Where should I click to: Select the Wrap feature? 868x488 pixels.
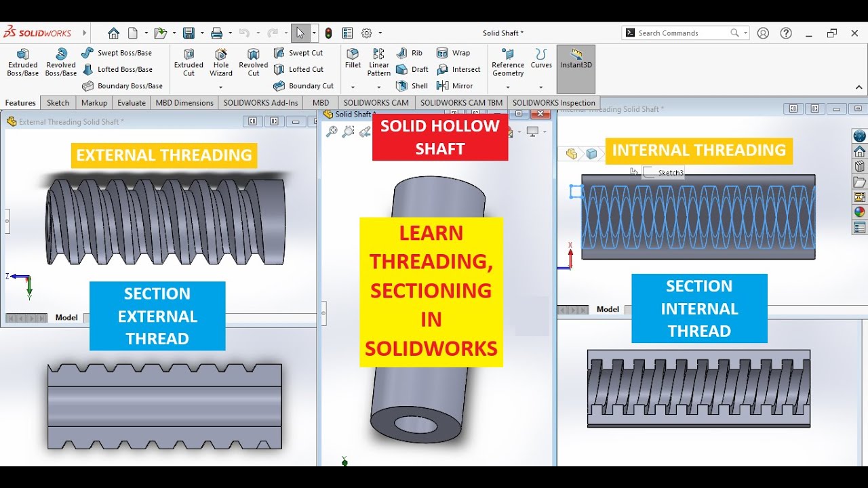453,53
